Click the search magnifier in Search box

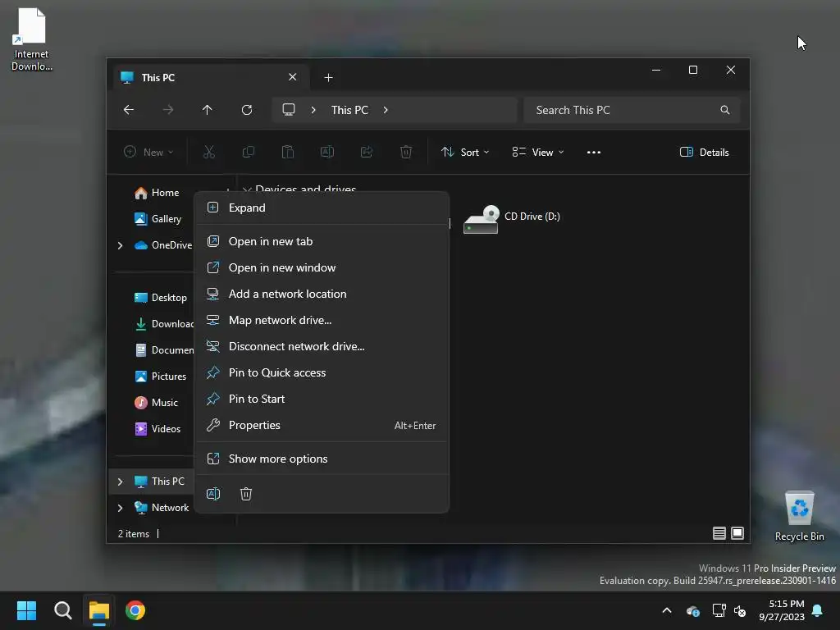point(725,110)
